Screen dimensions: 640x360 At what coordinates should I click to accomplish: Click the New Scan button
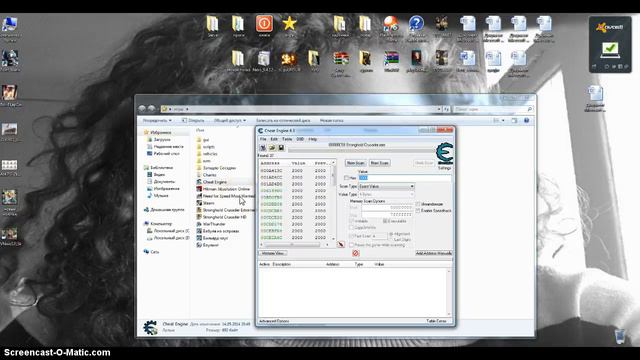355,163
